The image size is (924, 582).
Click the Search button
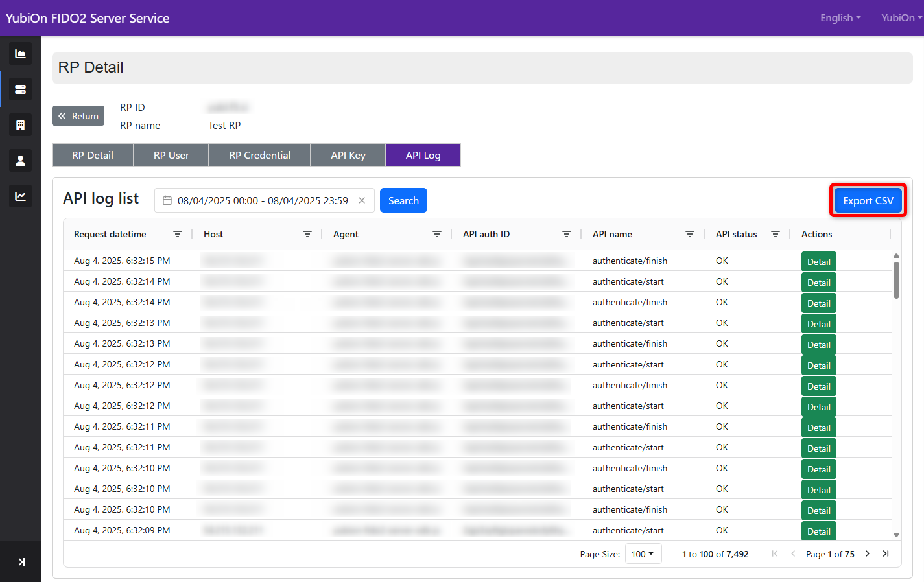coord(403,201)
